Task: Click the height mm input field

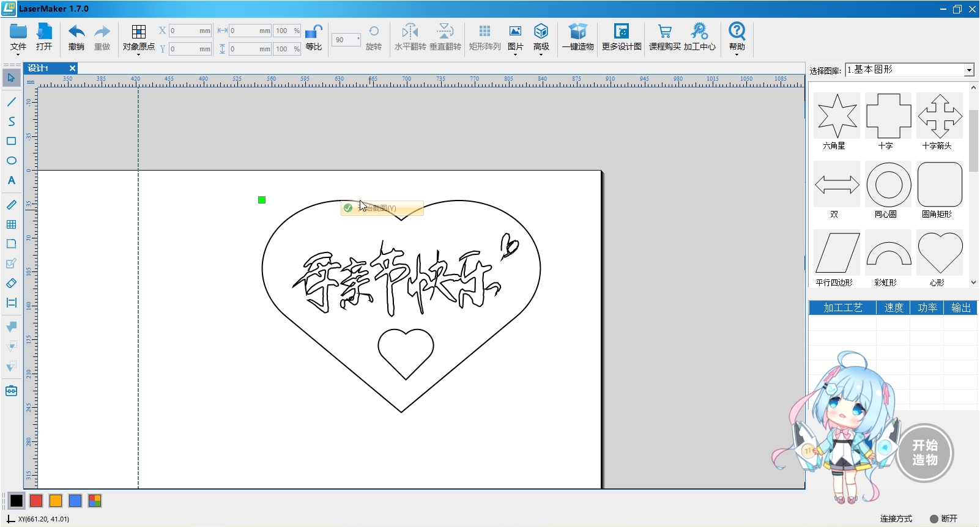Action: click(250, 49)
